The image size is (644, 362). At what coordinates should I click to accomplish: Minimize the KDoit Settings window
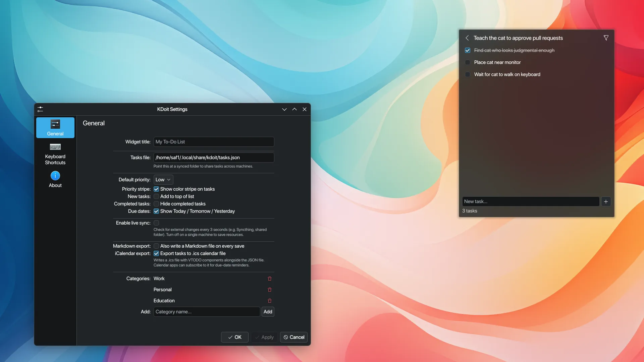click(284, 109)
